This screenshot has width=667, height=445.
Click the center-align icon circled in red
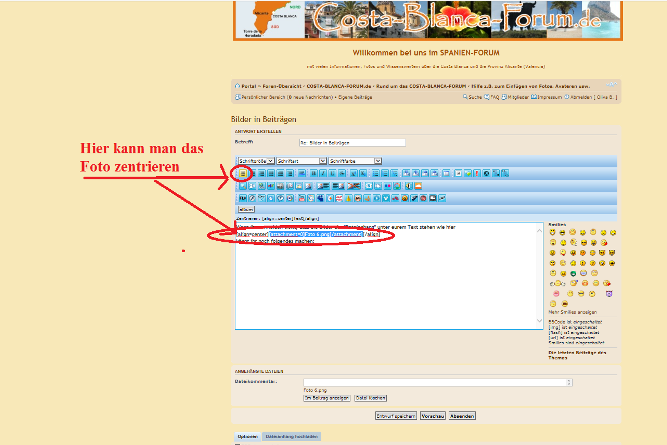point(243,173)
